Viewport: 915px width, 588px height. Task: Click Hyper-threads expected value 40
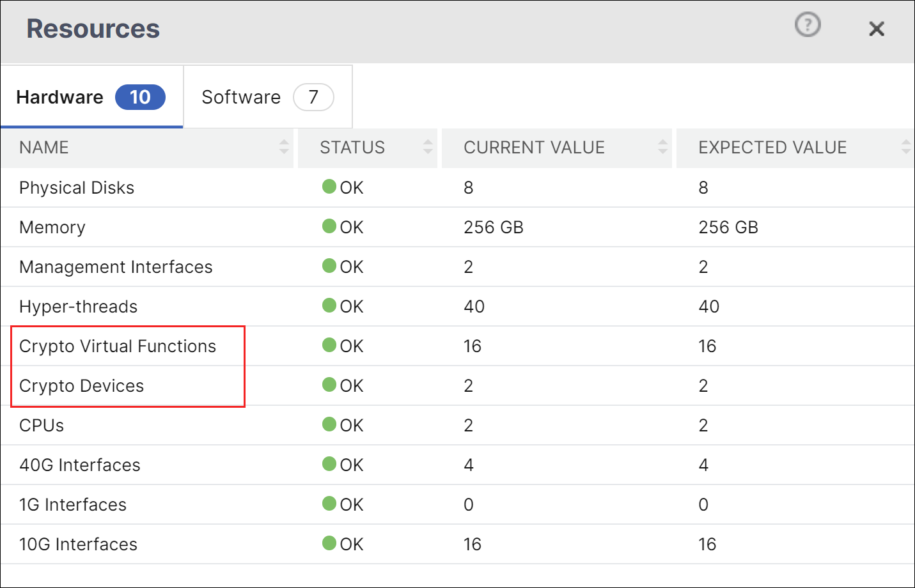point(709,307)
